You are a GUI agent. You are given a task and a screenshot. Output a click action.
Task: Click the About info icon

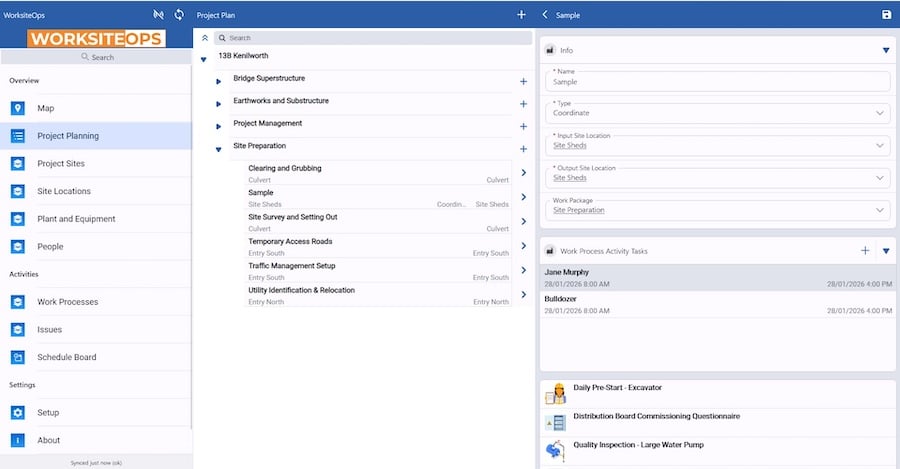click(x=18, y=440)
